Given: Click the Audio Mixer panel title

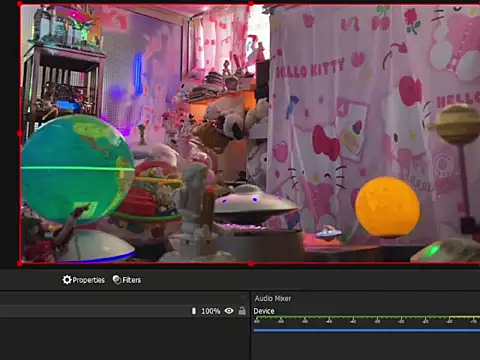Looking at the screenshot, I should 273,298.
